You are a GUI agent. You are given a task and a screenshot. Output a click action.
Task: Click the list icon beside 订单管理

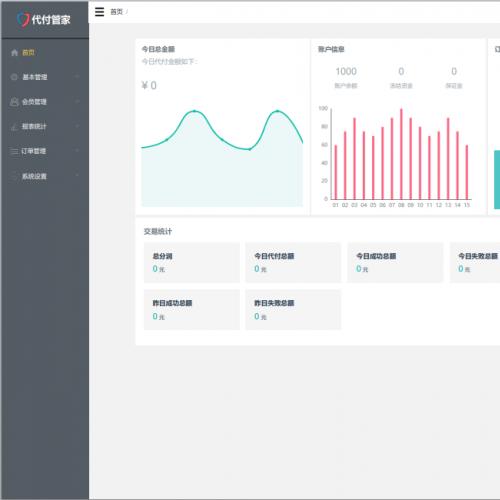click(x=14, y=151)
